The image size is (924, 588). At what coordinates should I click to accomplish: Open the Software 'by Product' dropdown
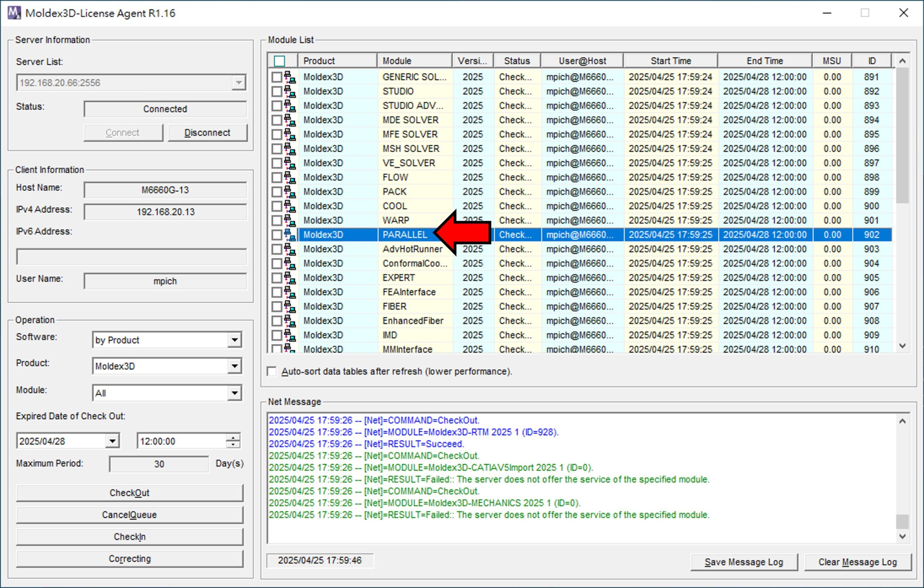point(234,340)
